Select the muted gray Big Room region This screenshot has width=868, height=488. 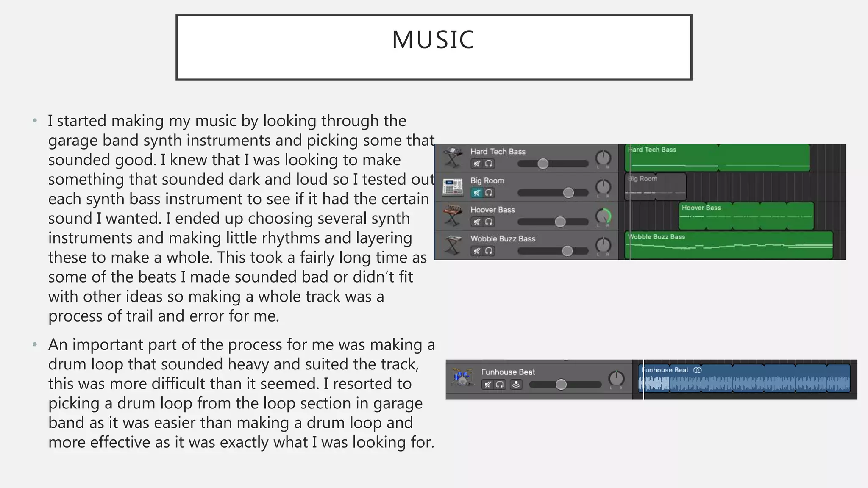[655, 187]
